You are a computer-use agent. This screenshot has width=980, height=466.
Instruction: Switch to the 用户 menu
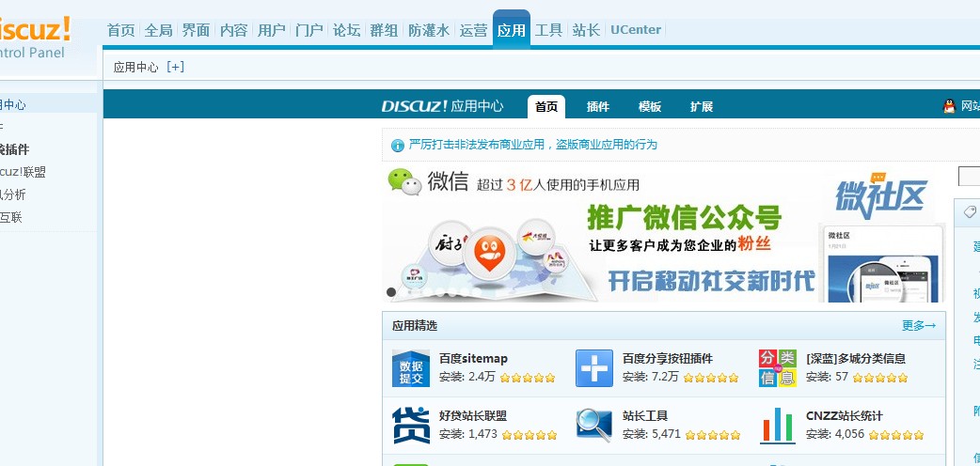click(x=271, y=30)
